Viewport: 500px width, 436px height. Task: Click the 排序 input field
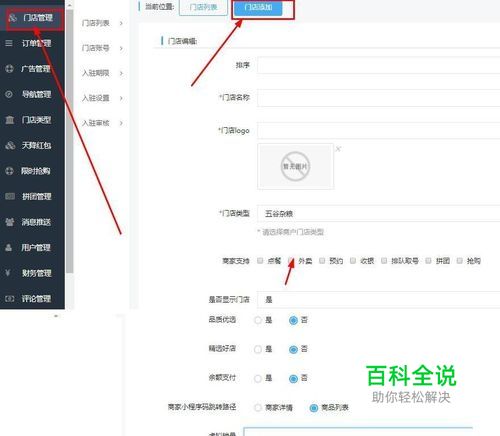[378, 65]
